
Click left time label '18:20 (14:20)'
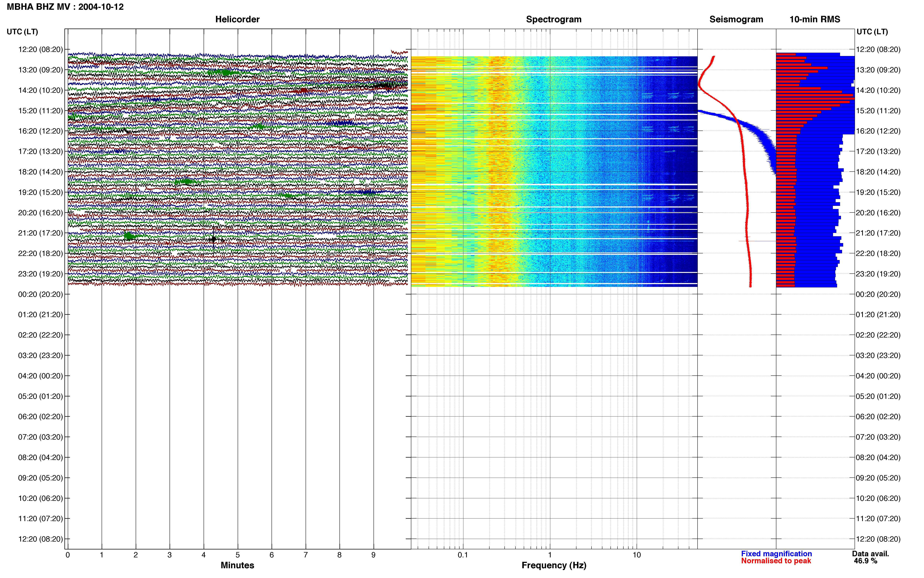coord(41,172)
